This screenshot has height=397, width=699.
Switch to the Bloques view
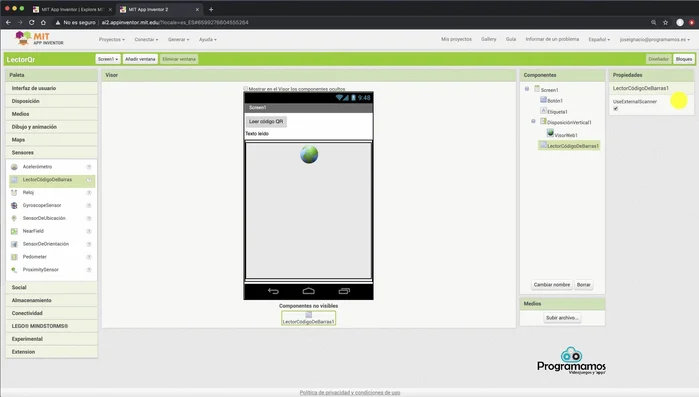(x=684, y=59)
